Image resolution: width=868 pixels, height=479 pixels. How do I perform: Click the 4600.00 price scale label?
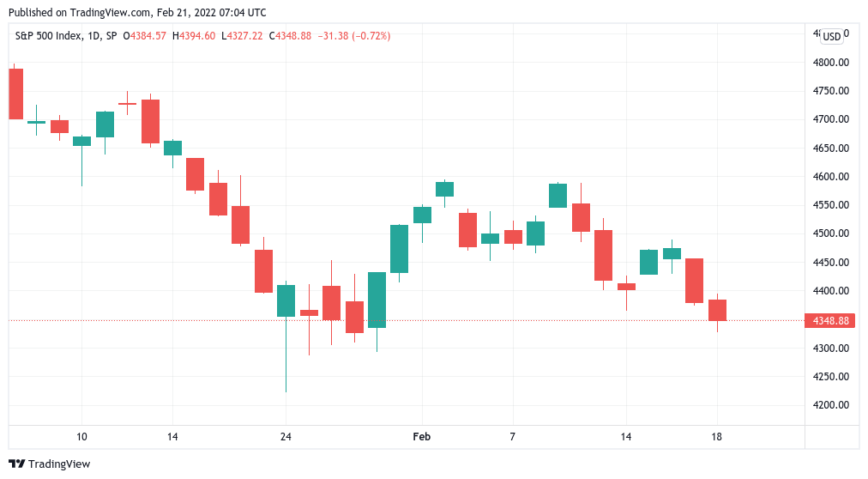click(x=830, y=177)
